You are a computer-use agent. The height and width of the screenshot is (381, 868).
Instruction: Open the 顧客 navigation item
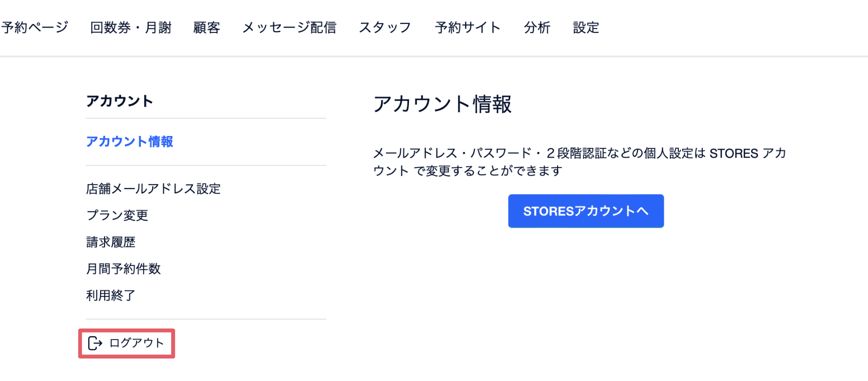[x=207, y=27]
